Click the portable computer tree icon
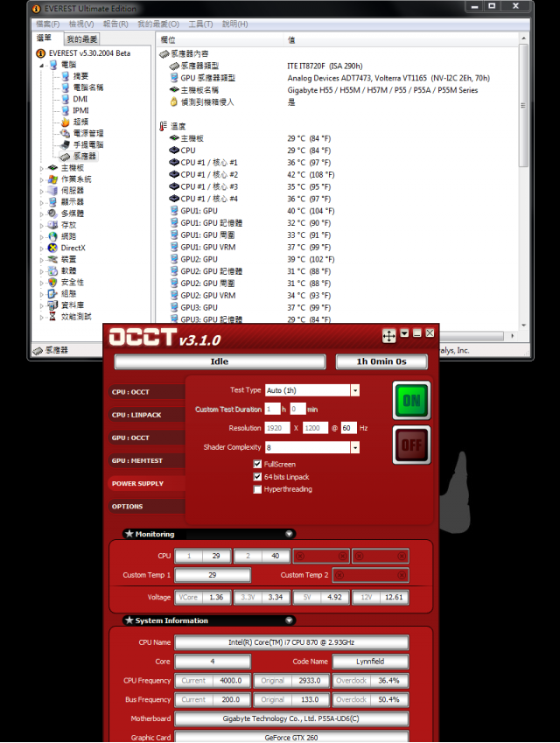Viewport: 560px width, 743px height. click(66, 144)
